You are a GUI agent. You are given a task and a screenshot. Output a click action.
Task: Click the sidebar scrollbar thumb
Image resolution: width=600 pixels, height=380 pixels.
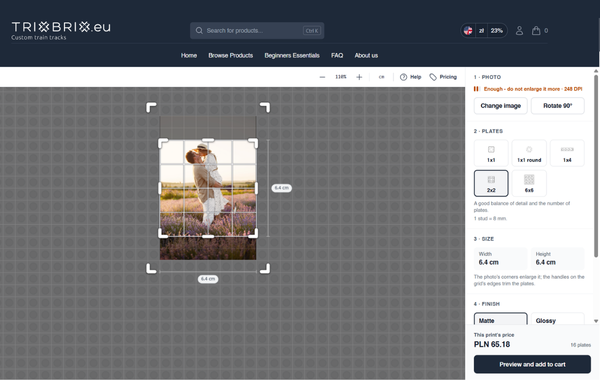tap(596, 166)
